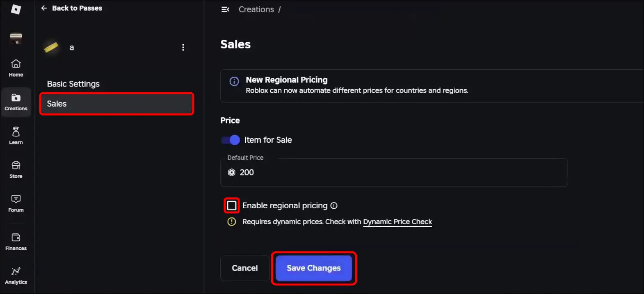Screen dimensions: 644x294
Task: Open the Dynamic Price Check link
Action: point(397,221)
